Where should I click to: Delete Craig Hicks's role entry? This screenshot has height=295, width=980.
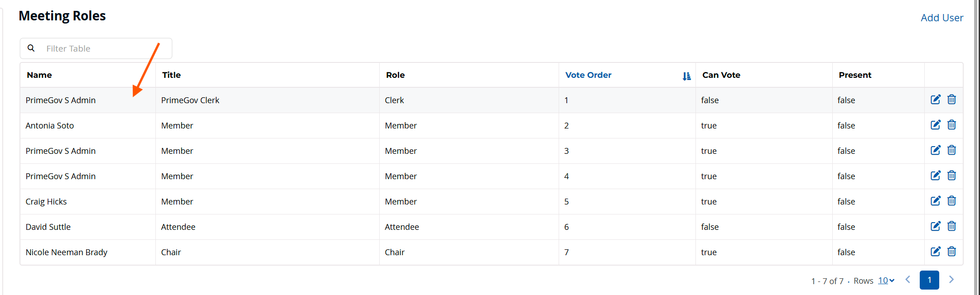tap(951, 201)
